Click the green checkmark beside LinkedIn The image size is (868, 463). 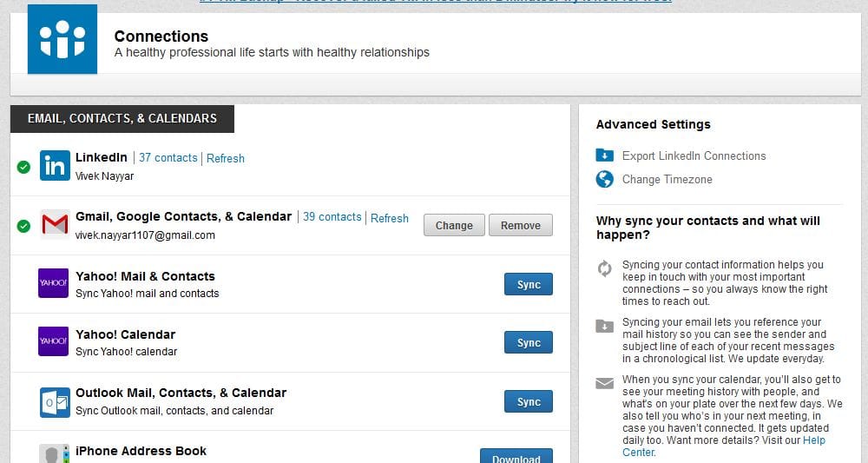coord(23,167)
